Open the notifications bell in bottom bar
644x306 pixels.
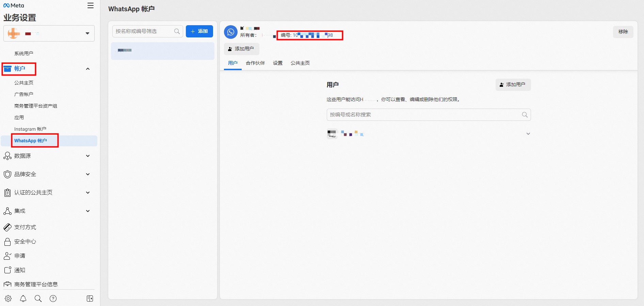23,299
